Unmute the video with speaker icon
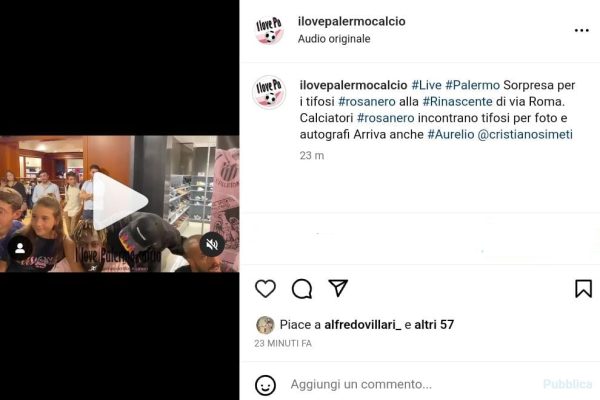The width and height of the screenshot is (600, 400). [212, 244]
